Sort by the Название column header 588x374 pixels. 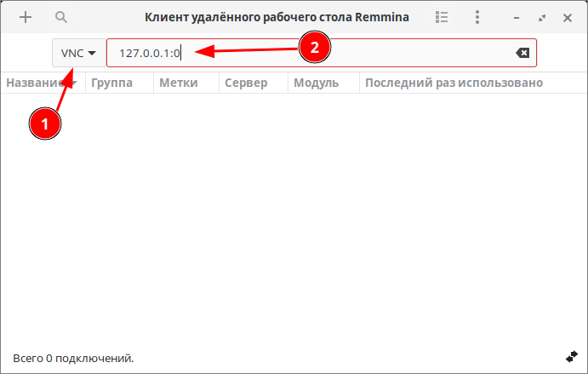[x=38, y=83]
